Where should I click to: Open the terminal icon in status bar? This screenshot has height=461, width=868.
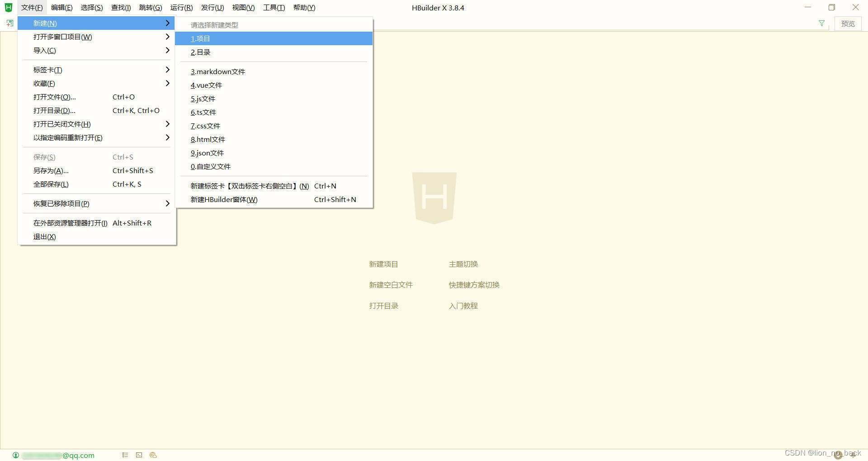tap(139, 455)
